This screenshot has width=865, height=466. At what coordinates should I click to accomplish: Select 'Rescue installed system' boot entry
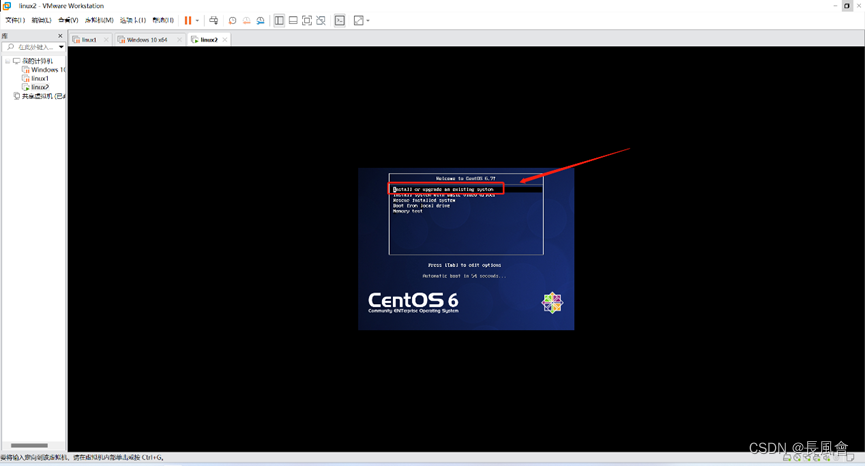pos(424,200)
